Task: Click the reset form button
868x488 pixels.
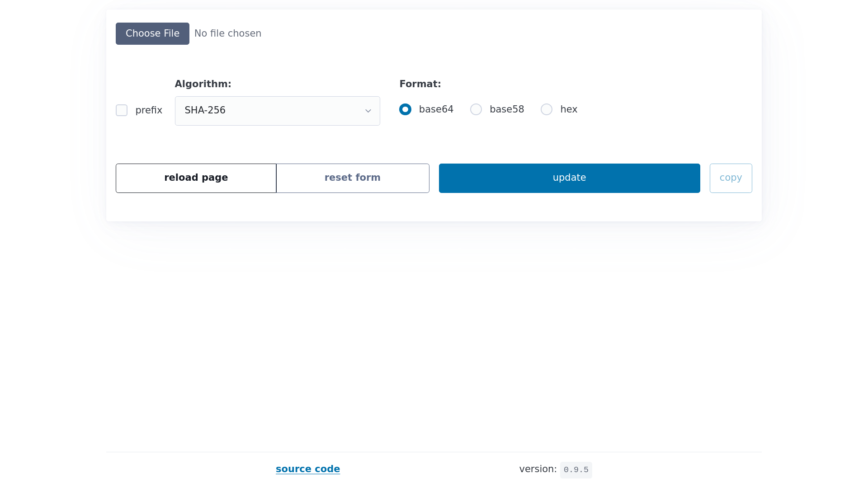Action: coord(353,178)
